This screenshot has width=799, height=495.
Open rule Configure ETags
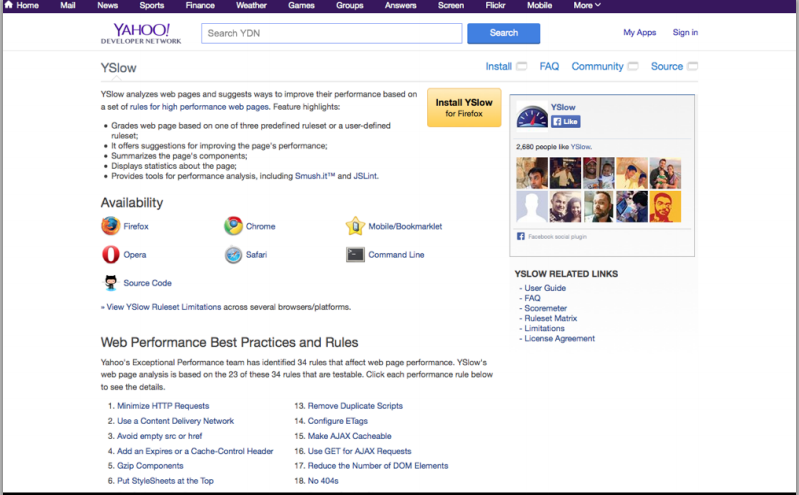tap(337, 421)
